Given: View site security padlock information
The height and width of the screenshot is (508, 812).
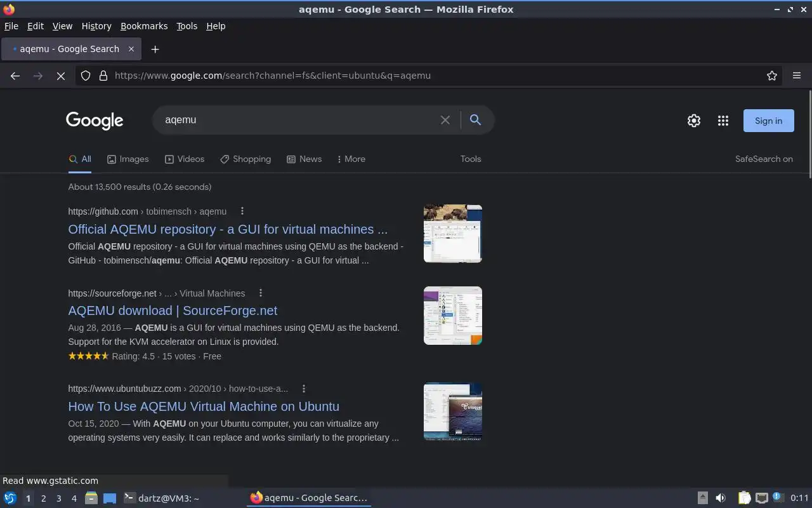Looking at the screenshot, I should coord(103,76).
